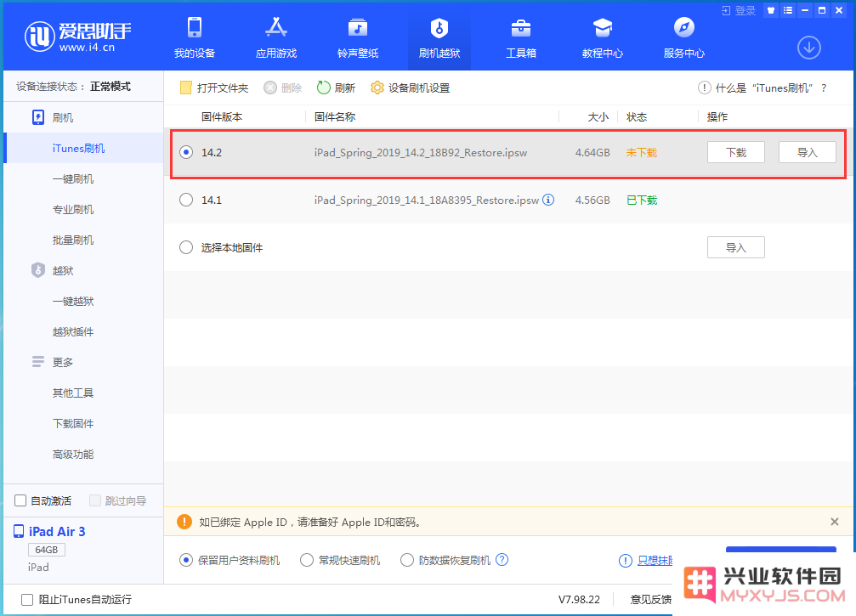Click the skin shirt icon in title bar

tap(771, 10)
